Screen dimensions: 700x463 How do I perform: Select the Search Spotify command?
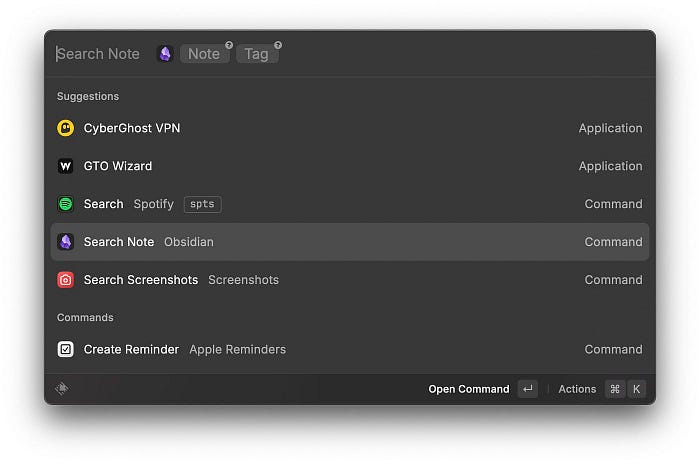tap(350, 204)
